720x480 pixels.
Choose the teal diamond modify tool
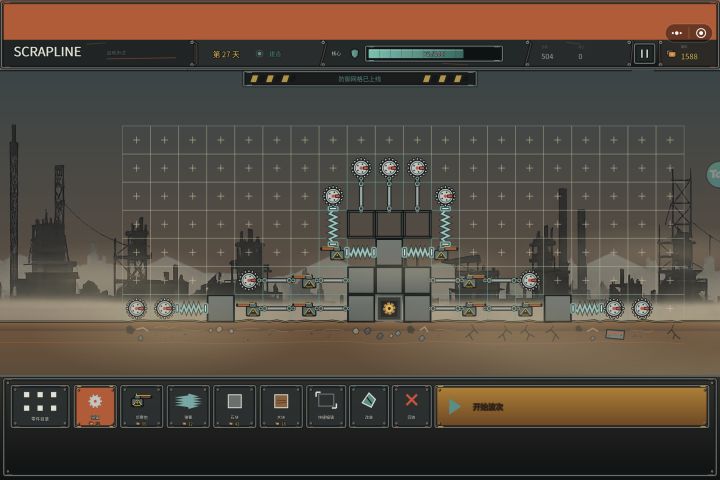pyautogui.click(x=369, y=406)
